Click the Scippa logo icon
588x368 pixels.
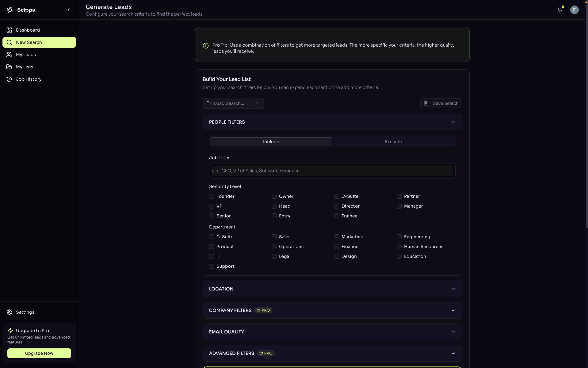pyautogui.click(x=10, y=10)
